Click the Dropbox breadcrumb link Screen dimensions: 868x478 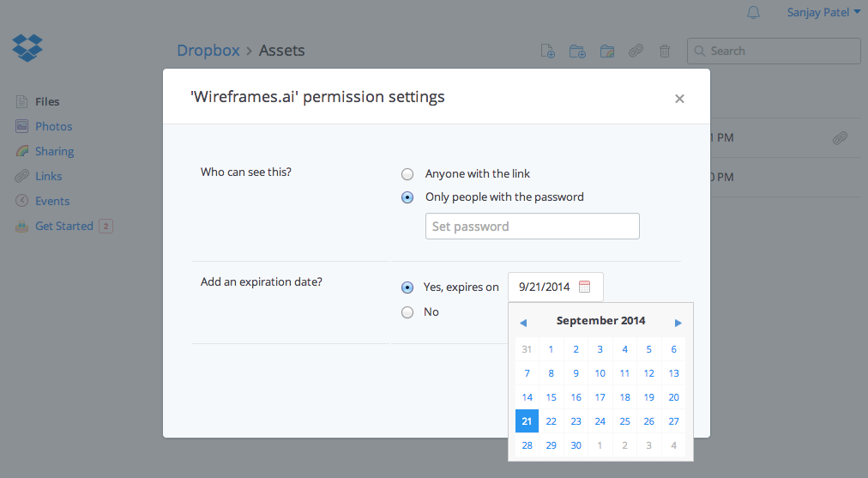click(x=208, y=51)
